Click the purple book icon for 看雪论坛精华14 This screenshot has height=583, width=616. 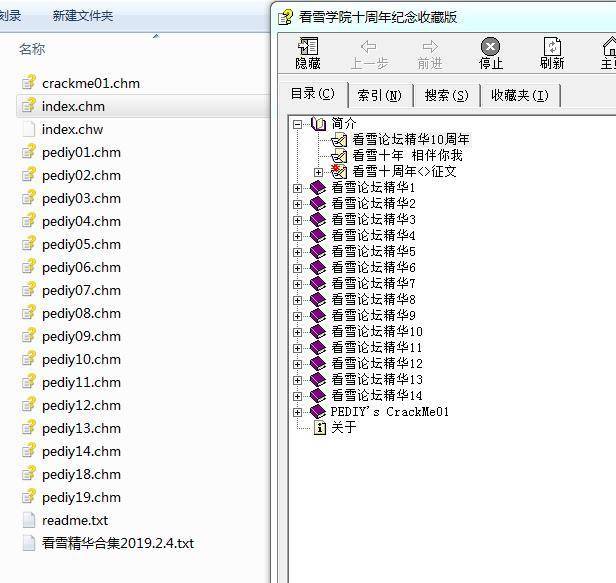(x=318, y=395)
